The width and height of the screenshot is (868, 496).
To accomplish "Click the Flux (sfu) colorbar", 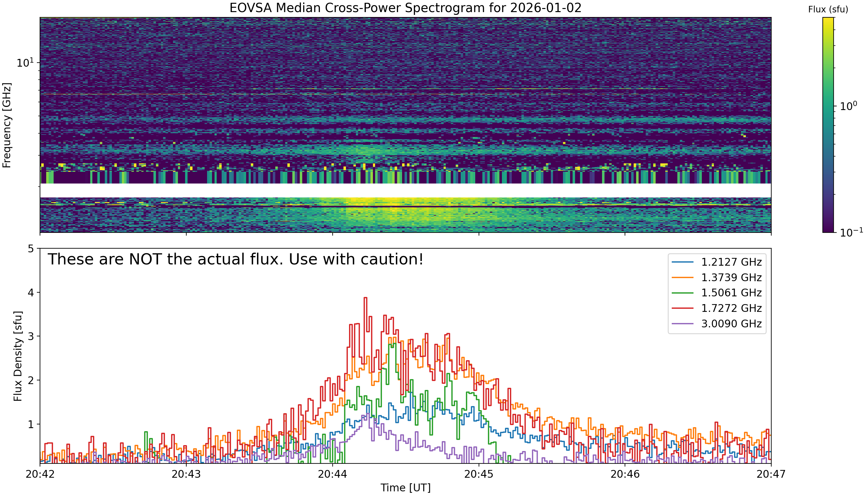I will pos(828,125).
